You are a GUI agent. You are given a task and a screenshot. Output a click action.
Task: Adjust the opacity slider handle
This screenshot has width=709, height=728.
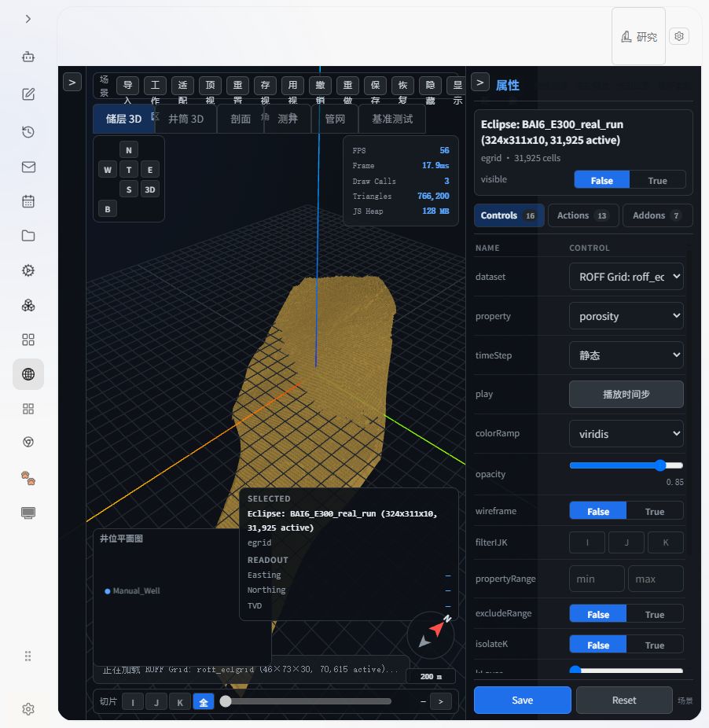[x=660, y=465]
